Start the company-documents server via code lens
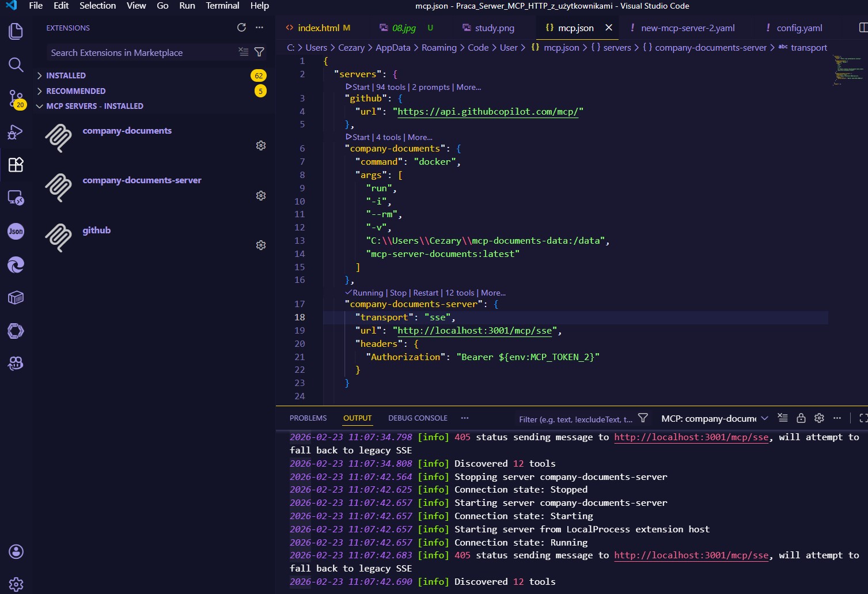 click(x=358, y=138)
